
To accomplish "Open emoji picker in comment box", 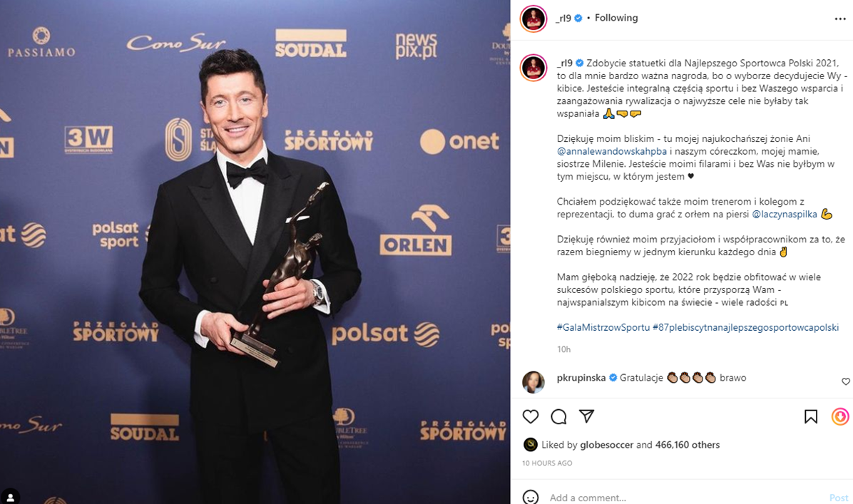I will (x=531, y=497).
